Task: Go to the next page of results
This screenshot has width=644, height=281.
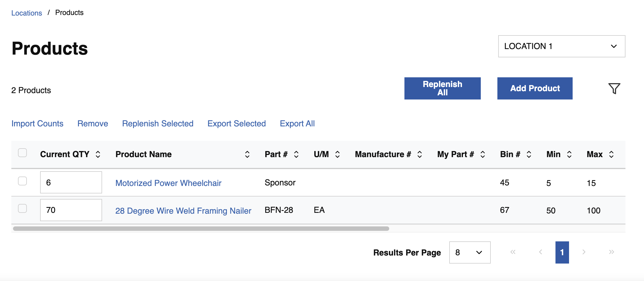Action: (584, 252)
